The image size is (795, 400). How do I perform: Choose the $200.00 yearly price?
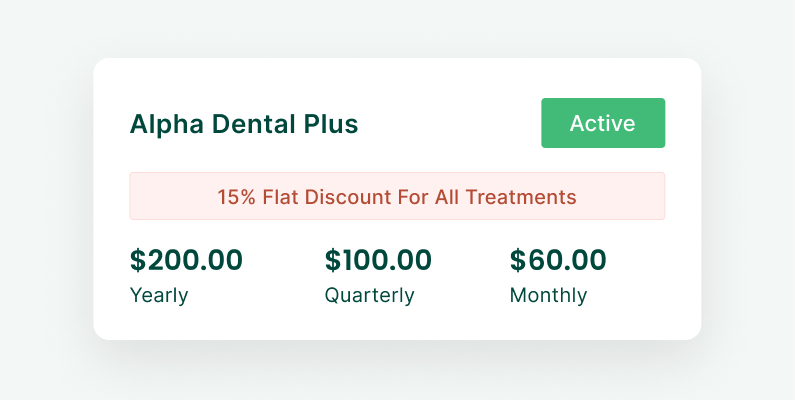tap(186, 260)
